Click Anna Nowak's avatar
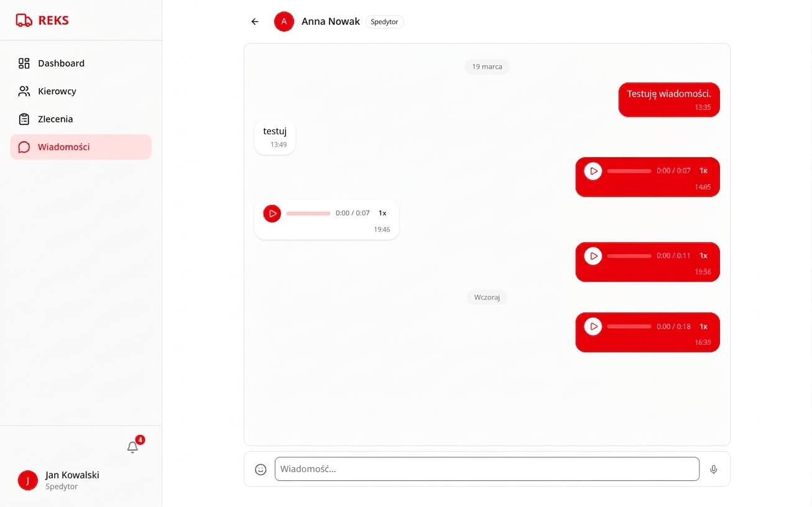 coord(284,22)
